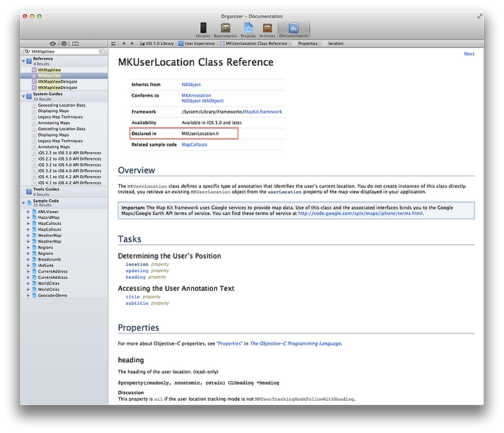The image size is (504, 433).
Task: Open the "Properties" quoted link
Action: pyautogui.click(x=229, y=343)
